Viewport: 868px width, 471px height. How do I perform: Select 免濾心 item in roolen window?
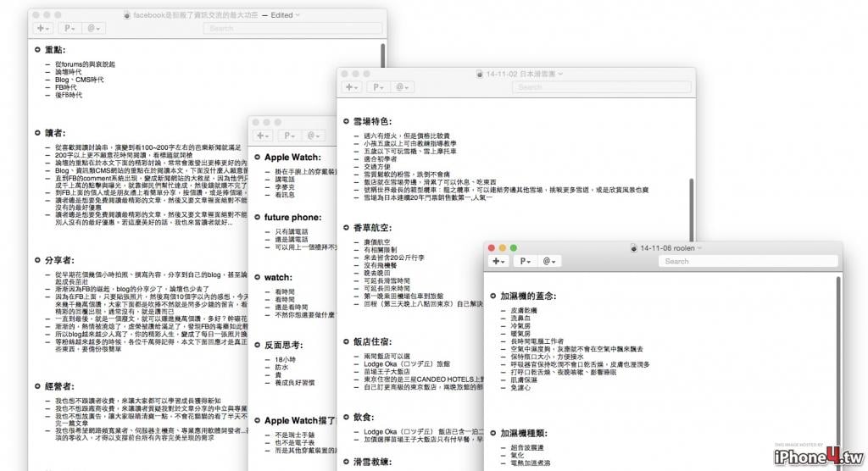click(x=520, y=388)
